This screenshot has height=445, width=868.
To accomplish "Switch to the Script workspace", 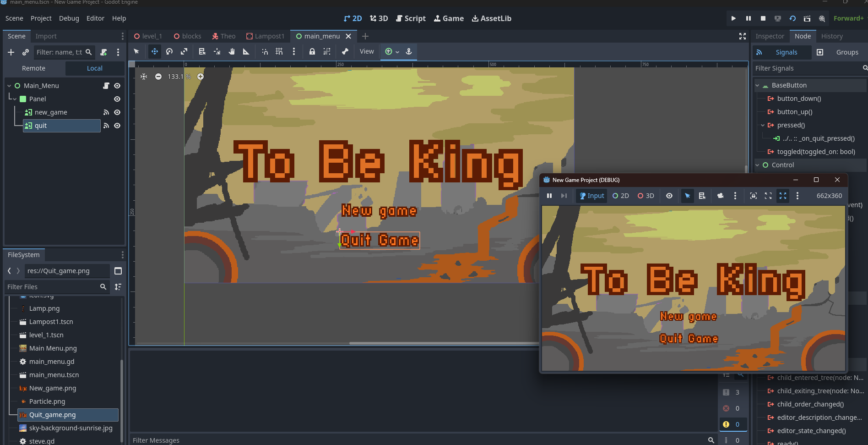I will [x=411, y=18].
